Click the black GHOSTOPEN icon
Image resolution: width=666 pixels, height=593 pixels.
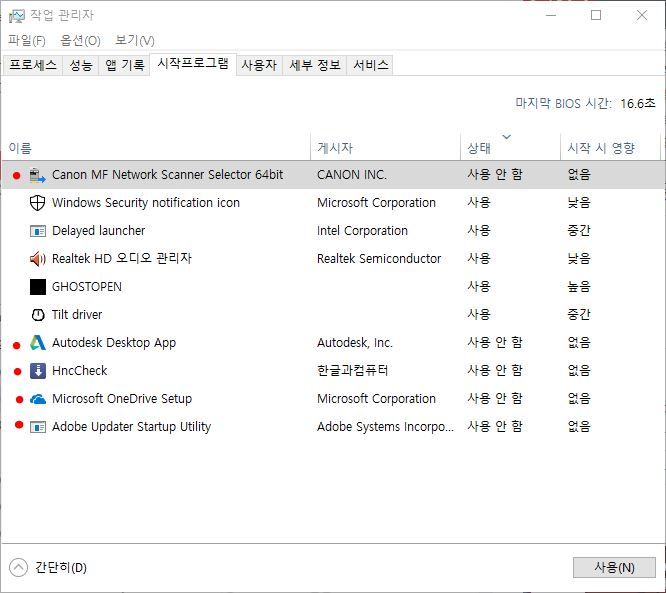pyautogui.click(x=38, y=287)
